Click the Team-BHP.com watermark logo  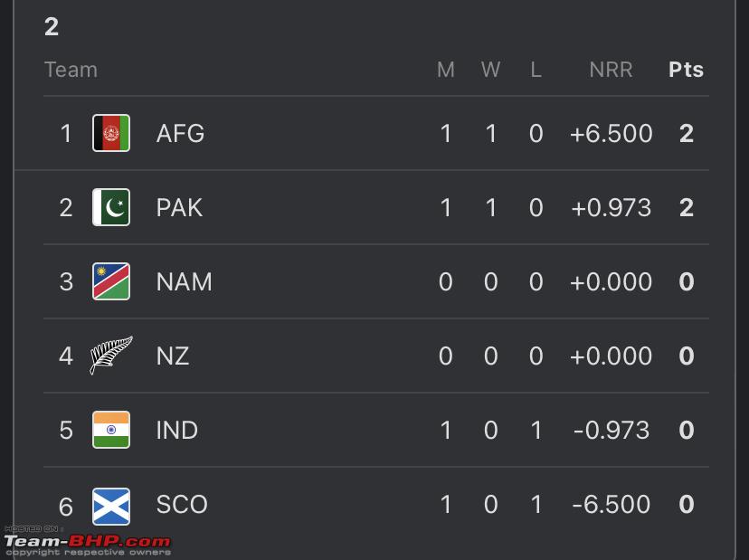click(88, 541)
